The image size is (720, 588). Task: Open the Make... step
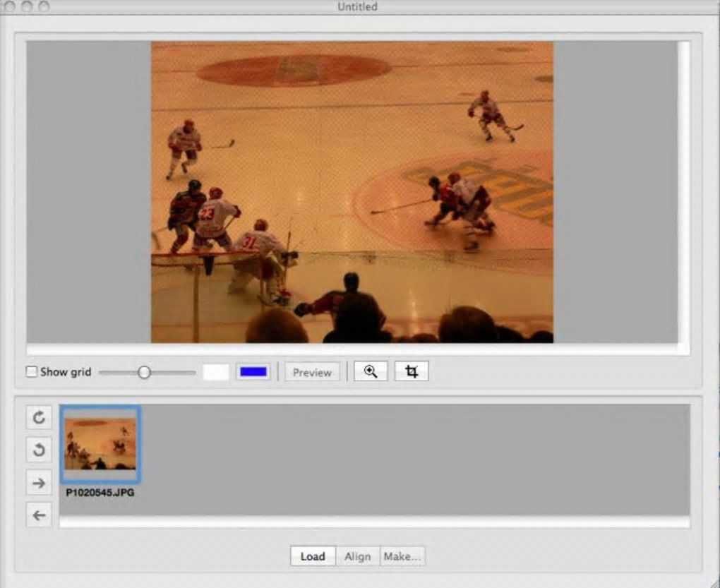tap(402, 556)
